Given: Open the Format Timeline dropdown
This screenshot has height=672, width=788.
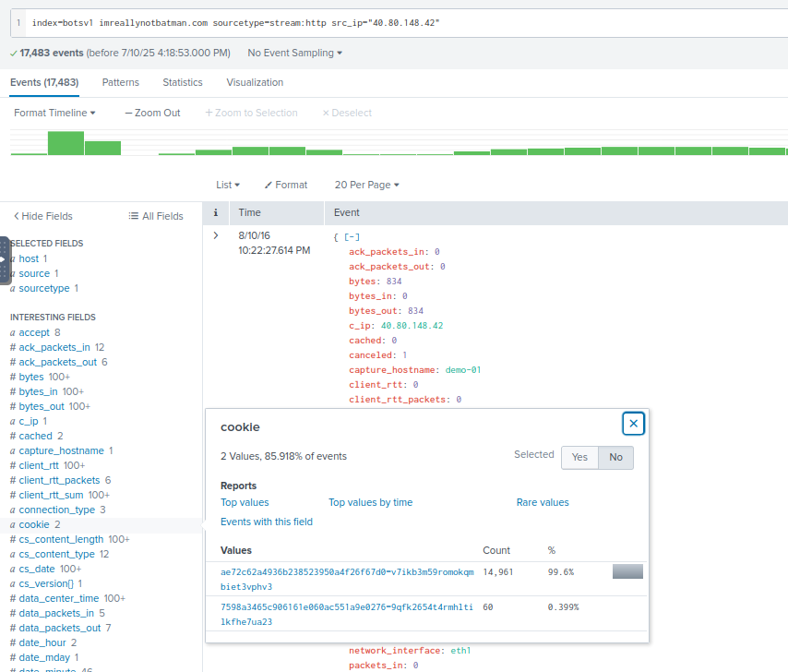Looking at the screenshot, I should click(54, 114).
